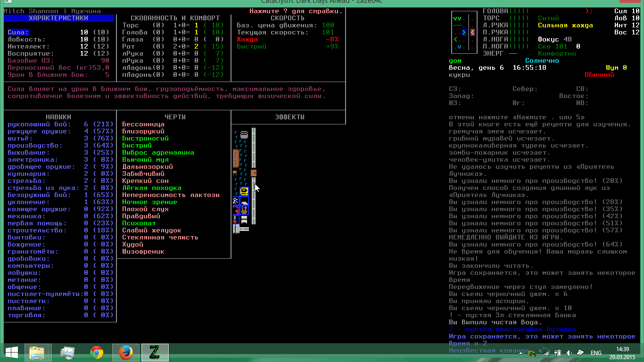Select the 'Интеллект:' stat row
Screen dimensions: 644x362
pyautogui.click(x=59, y=47)
